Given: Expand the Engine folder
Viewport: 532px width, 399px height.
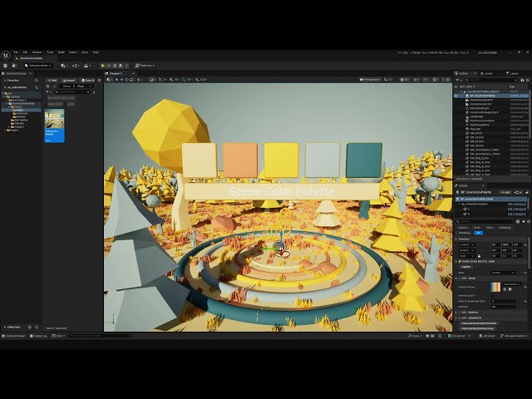Looking at the screenshot, I should 5,130.
